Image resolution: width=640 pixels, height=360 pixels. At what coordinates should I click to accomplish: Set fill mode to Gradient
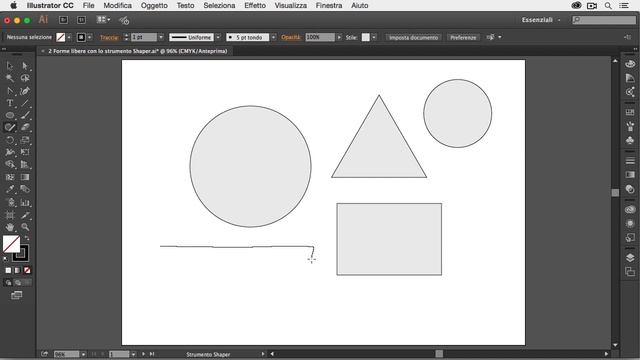(18, 270)
